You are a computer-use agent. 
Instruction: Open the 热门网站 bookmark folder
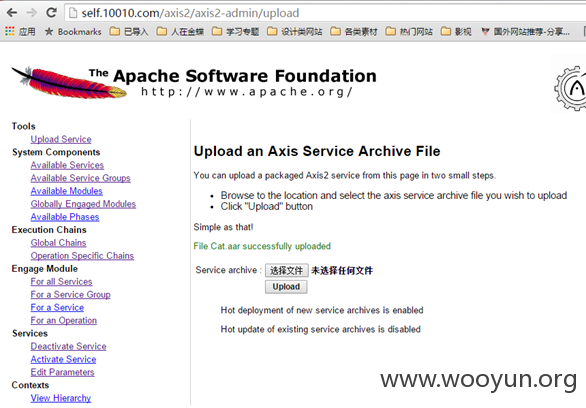click(x=409, y=32)
